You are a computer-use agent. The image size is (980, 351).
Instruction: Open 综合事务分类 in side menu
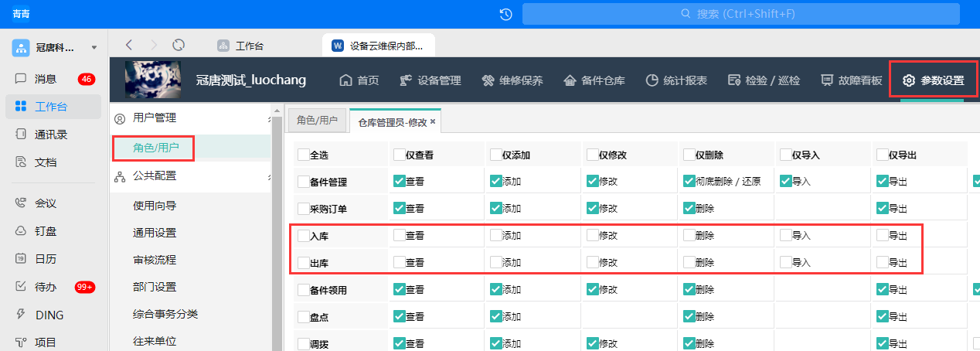[165, 314]
